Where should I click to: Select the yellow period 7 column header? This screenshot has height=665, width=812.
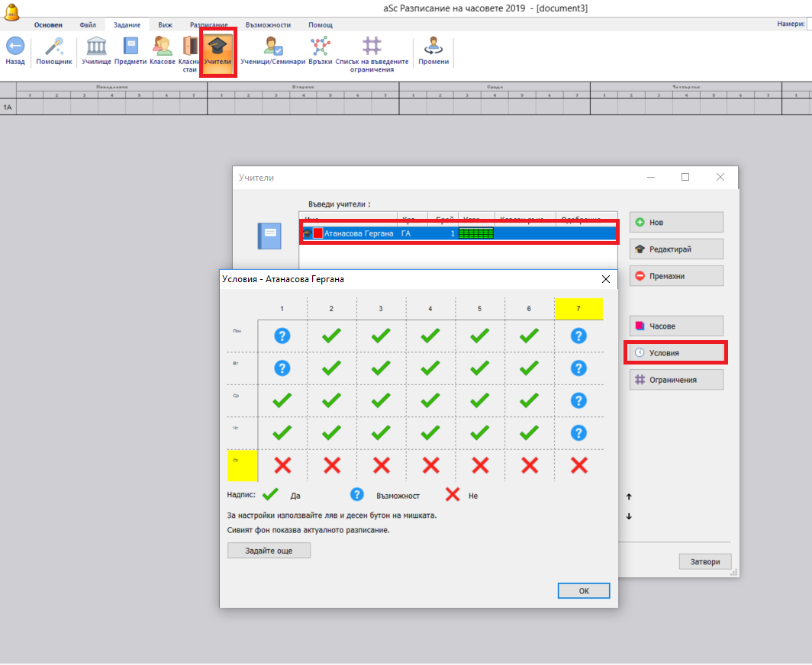(x=578, y=309)
